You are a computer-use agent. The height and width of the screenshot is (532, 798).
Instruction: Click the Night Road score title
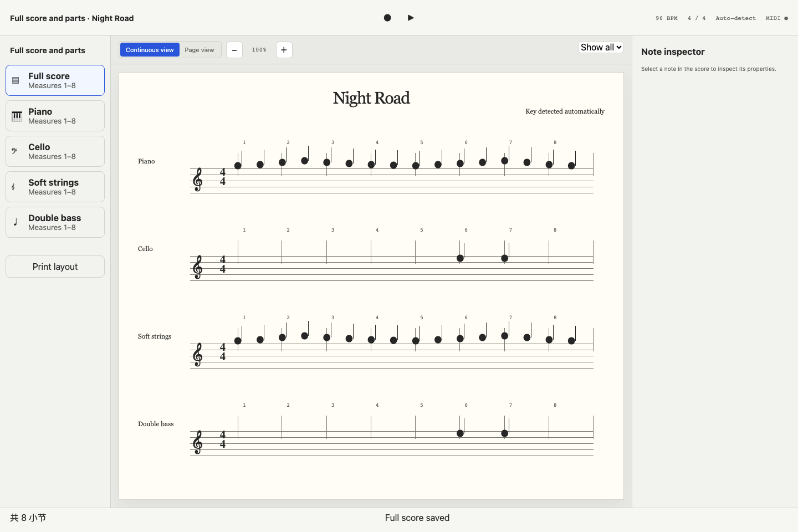pos(371,98)
